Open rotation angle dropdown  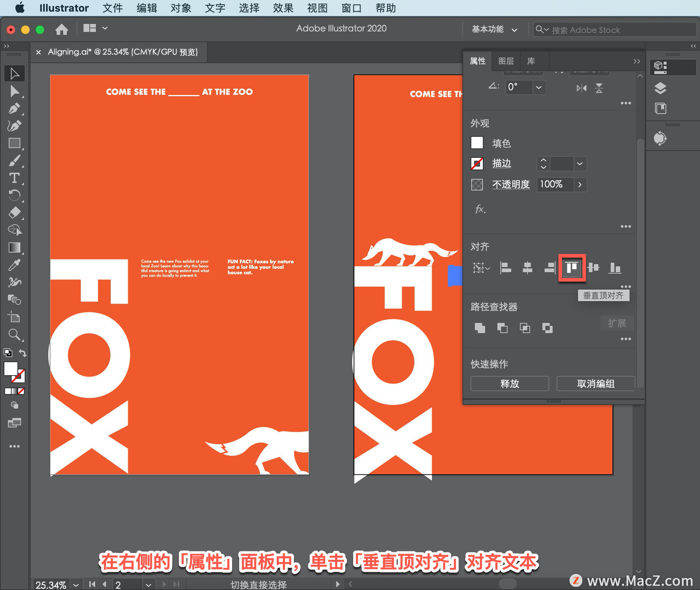[538, 87]
